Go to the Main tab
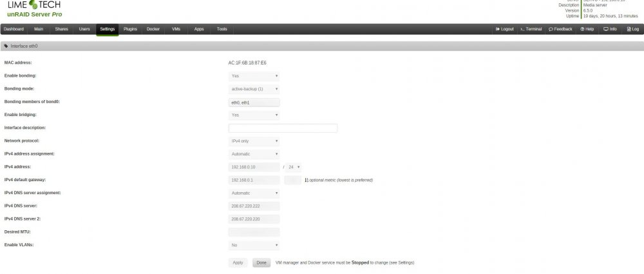 pyautogui.click(x=39, y=29)
